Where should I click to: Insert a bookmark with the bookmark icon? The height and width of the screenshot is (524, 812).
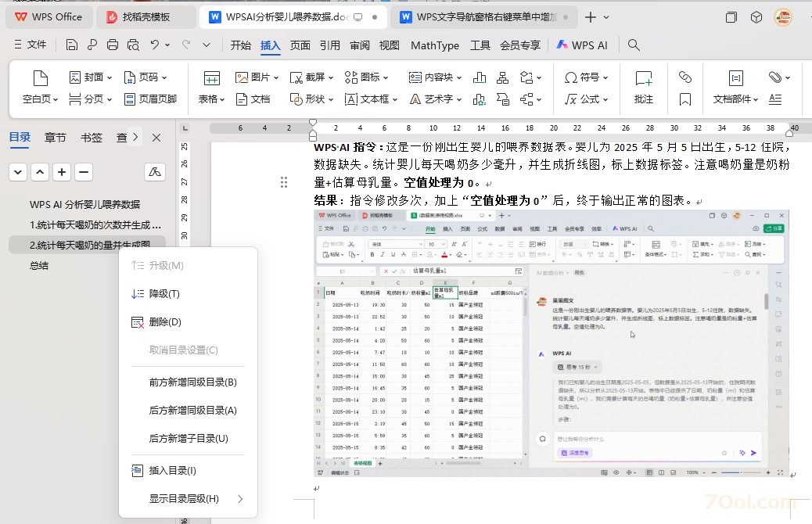686,100
